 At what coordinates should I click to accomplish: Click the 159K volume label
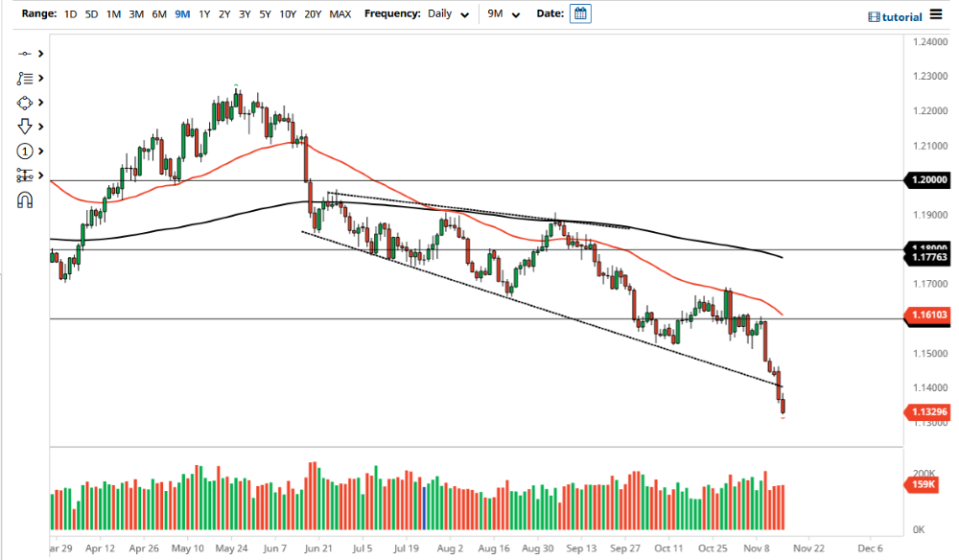coord(923,485)
